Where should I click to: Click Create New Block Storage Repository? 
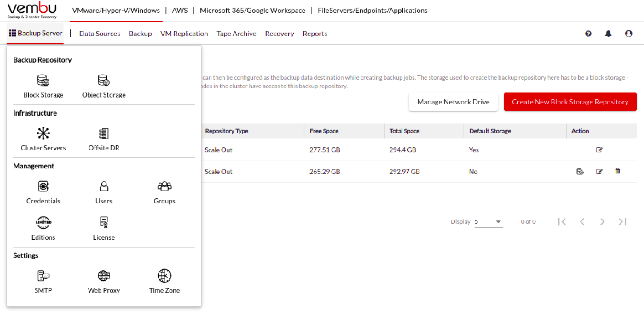(x=570, y=101)
